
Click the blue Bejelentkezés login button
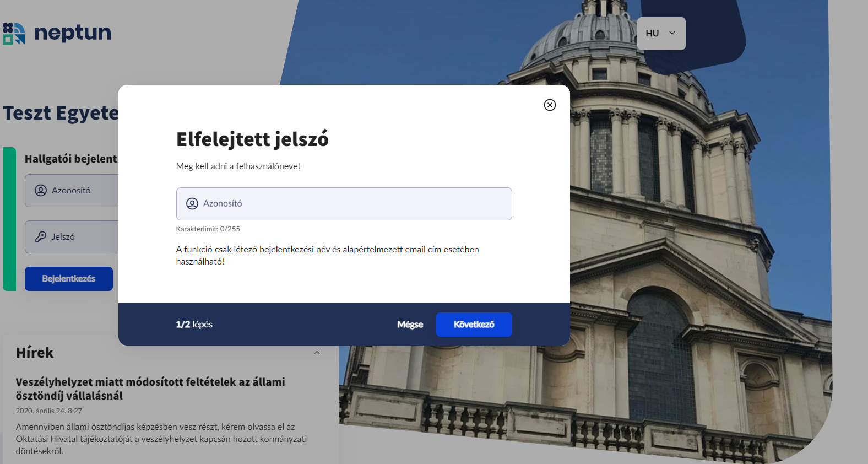tap(69, 279)
